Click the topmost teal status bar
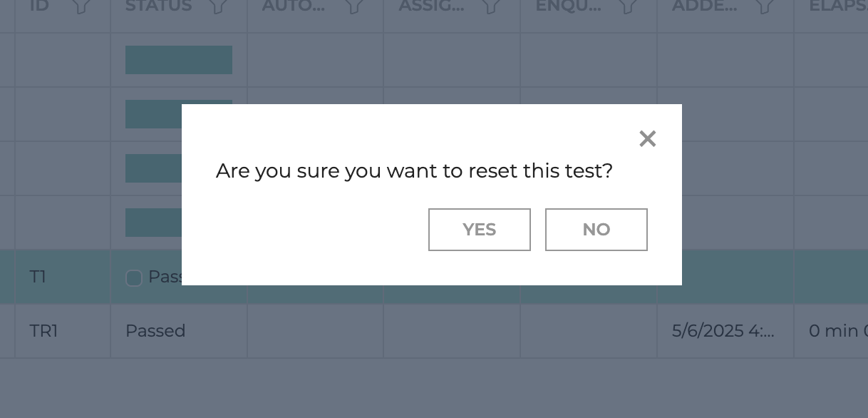Viewport: 868px width, 418px height. (179, 60)
